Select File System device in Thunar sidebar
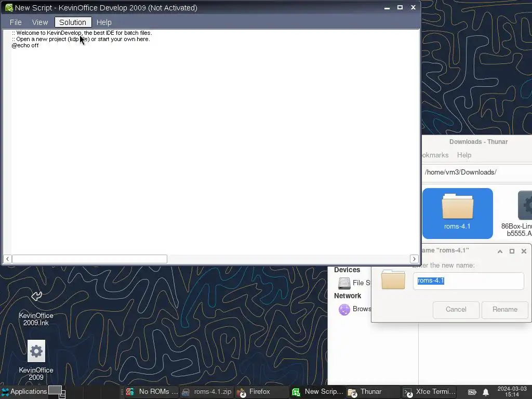 coord(354,283)
